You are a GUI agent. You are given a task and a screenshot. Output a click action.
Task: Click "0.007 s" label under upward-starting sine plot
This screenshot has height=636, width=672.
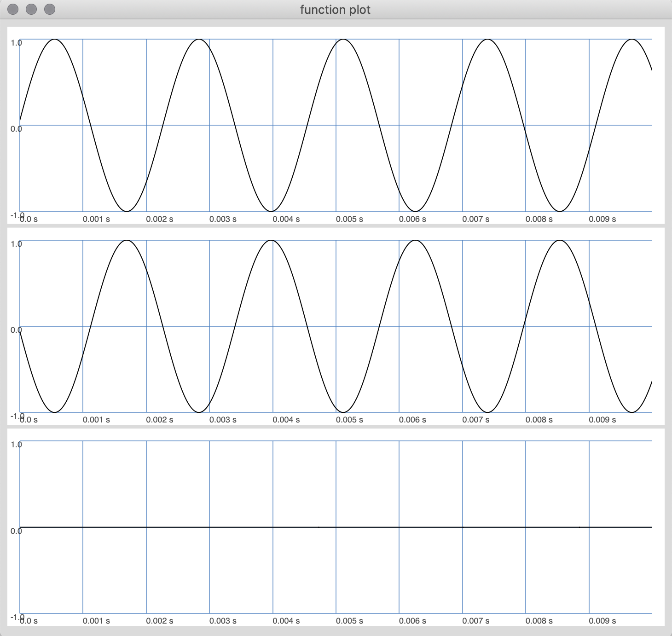(476, 219)
